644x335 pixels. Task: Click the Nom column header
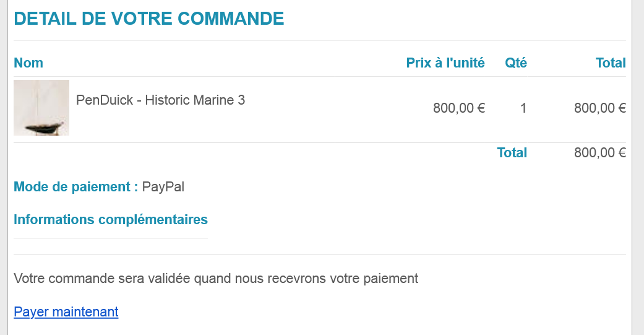(28, 63)
